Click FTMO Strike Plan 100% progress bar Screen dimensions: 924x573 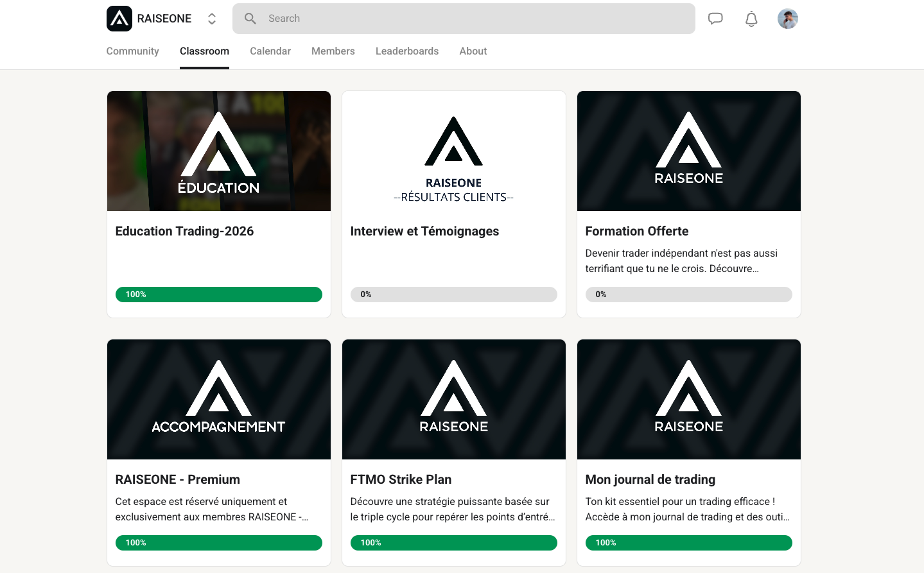pos(454,543)
